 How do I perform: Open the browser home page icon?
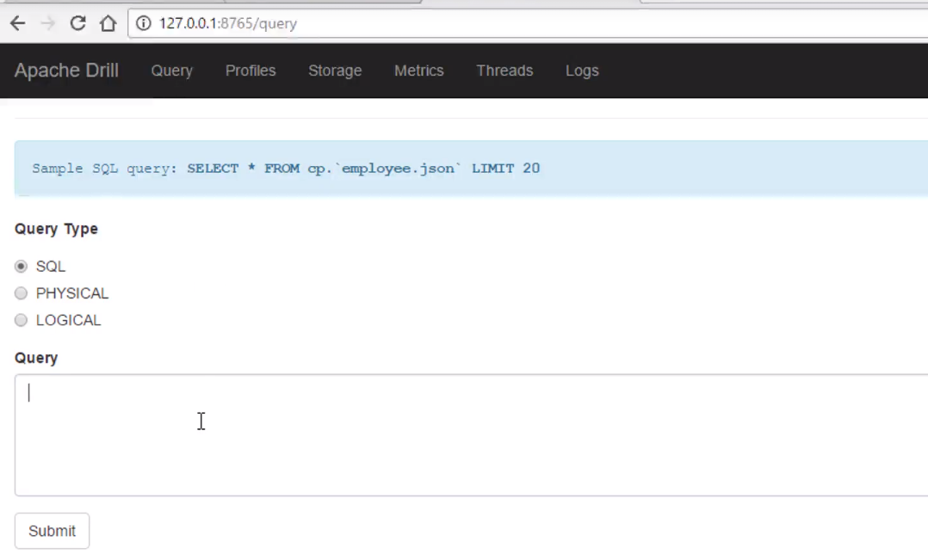[108, 23]
